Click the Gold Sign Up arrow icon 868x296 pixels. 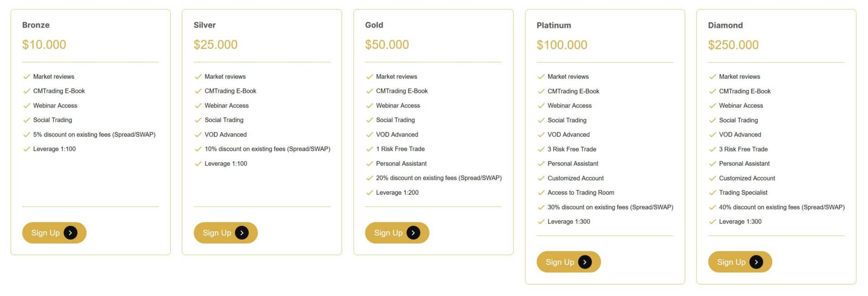click(x=413, y=233)
